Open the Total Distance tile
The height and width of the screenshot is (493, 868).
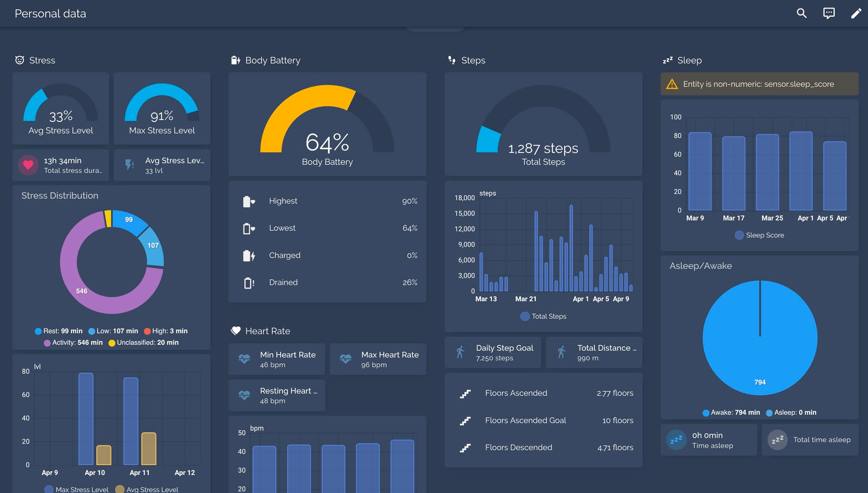point(594,352)
